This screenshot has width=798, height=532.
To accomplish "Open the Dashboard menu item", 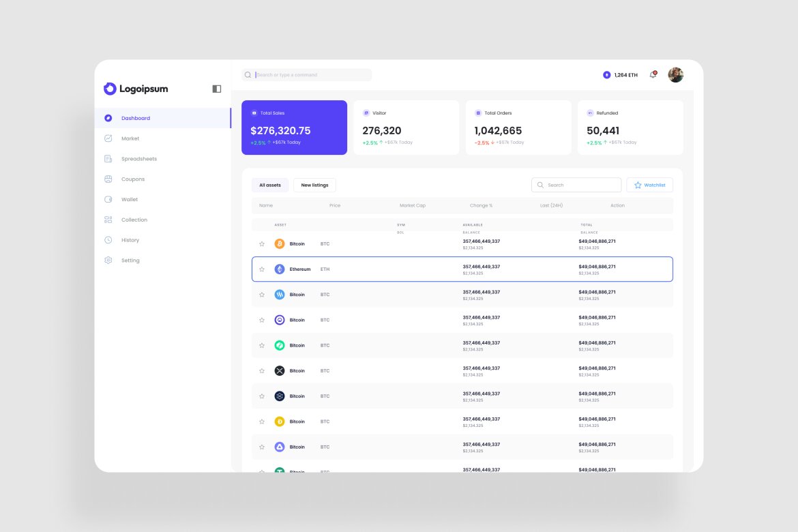I will click(x=135, y=117).
